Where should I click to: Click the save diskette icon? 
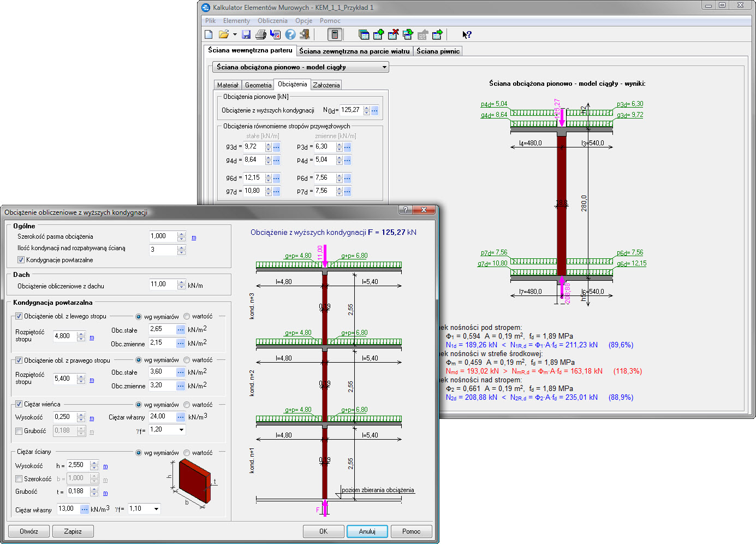246,34
